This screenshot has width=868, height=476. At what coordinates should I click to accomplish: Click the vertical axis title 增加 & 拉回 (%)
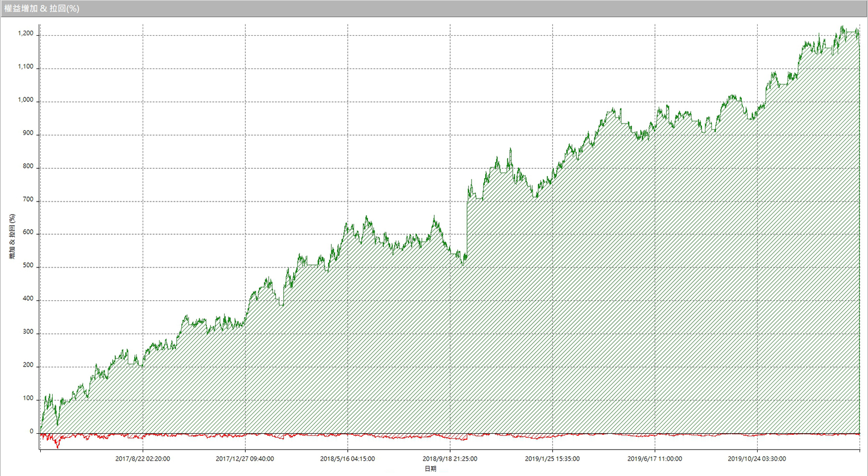(x=12, y=237)
